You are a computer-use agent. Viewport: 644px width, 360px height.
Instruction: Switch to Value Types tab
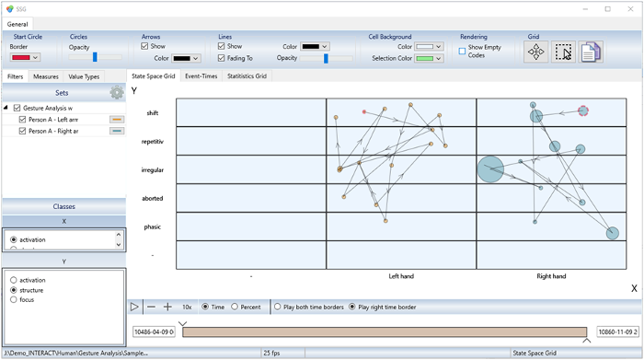point(84,76)
